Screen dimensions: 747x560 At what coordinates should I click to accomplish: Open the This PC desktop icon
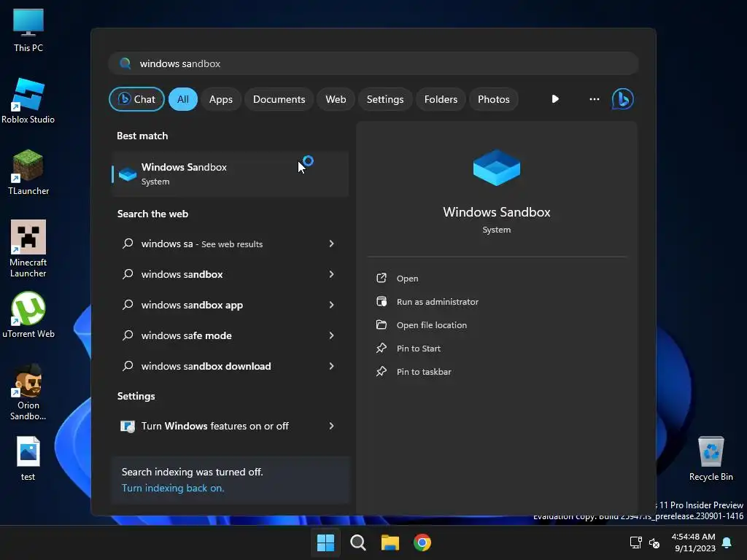pos(28,30)
